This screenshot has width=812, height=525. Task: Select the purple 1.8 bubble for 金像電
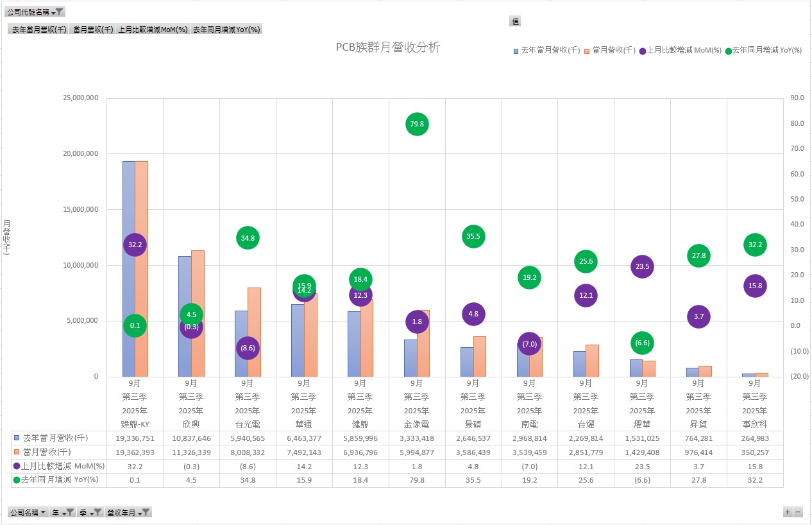(417, 322)
